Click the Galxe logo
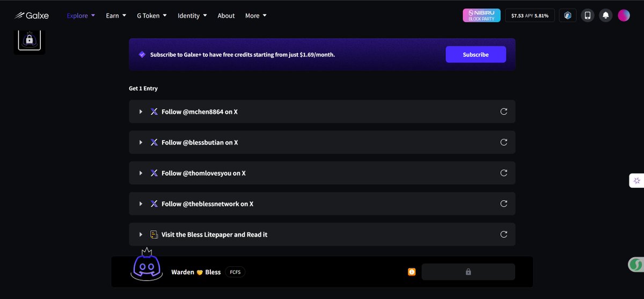Screen dimensions: 644x299 pos(32,16)
